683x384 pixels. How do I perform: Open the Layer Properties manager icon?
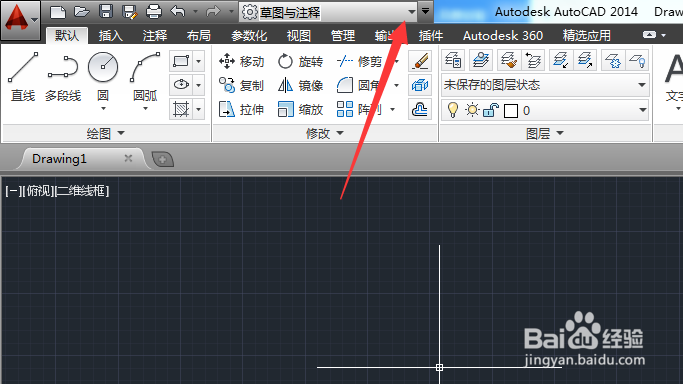[453, 61]
